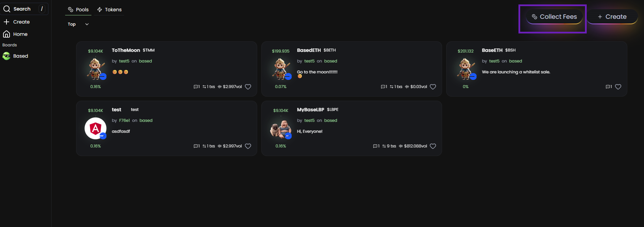The image size is (644, 227).
Task: Toggle the heart on BasedETH card
Action: pyautogui.click(x=433, y=87)
